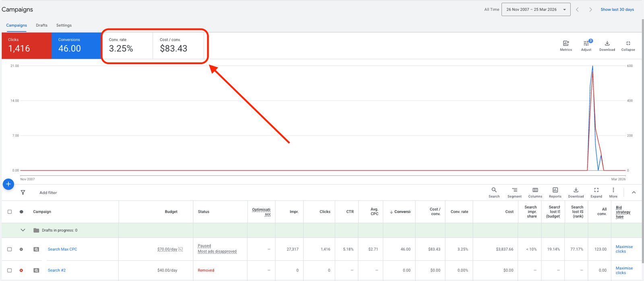Expand the Drafts in progress row chevron
The height and width of the screenshot is (281, 644).
pos(23,230)
